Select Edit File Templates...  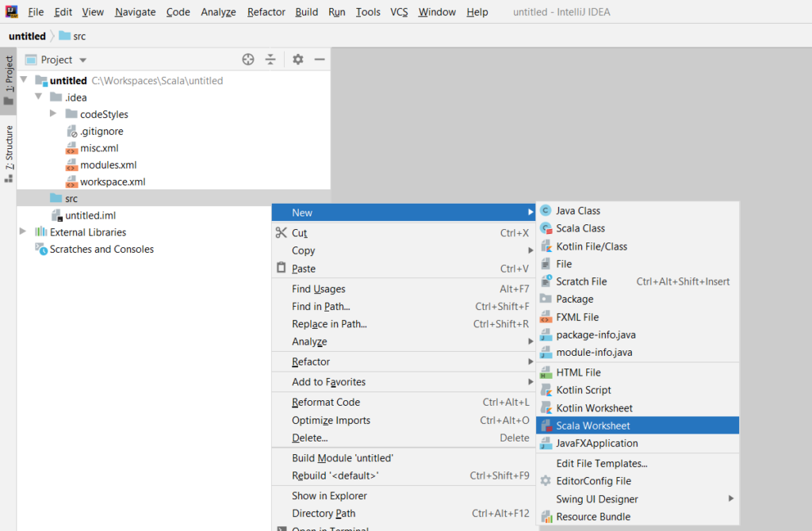638,463
